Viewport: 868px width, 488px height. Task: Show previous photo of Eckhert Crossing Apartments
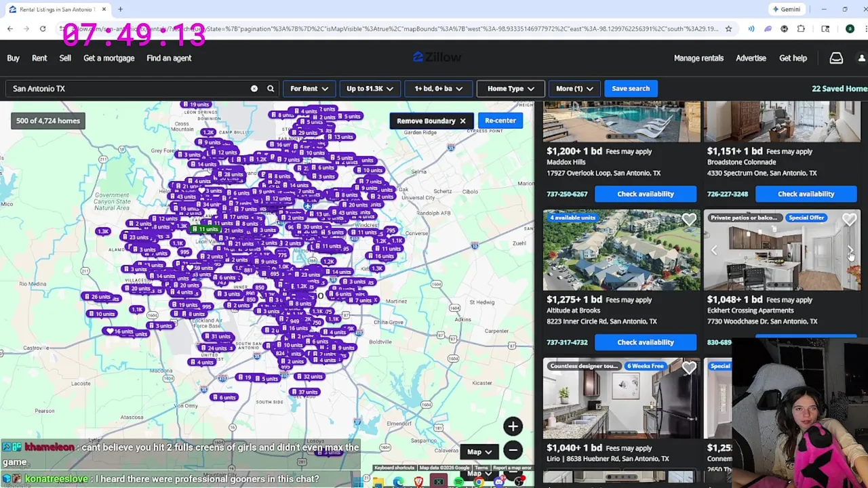(714, 251)
